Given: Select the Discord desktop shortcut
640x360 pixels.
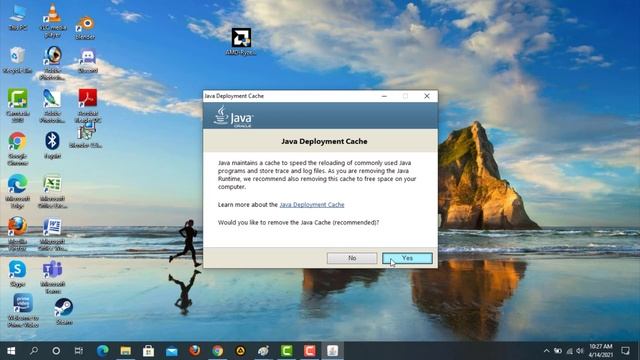Looking at the screenshot, I should click(88, 61).
